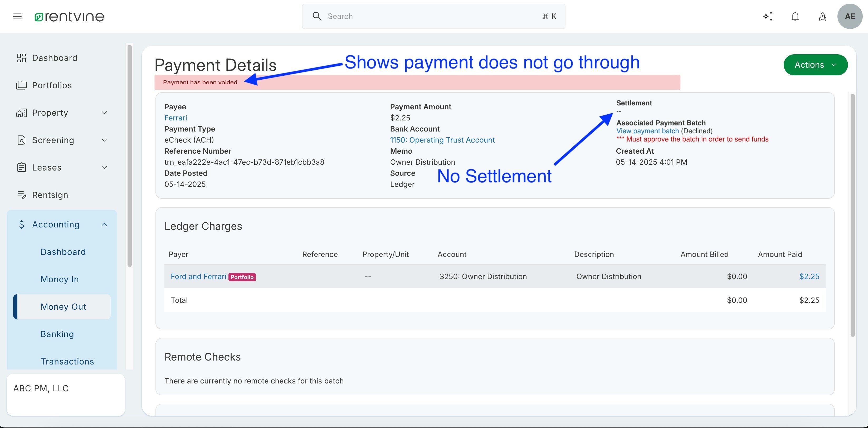Click the 3250: Owner Distribution account cell

[x=483, y=276]
